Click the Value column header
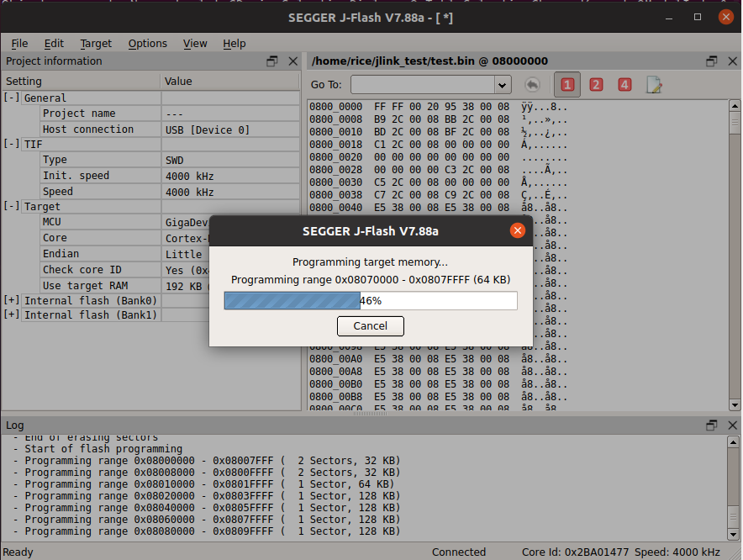 click(230, 81)
